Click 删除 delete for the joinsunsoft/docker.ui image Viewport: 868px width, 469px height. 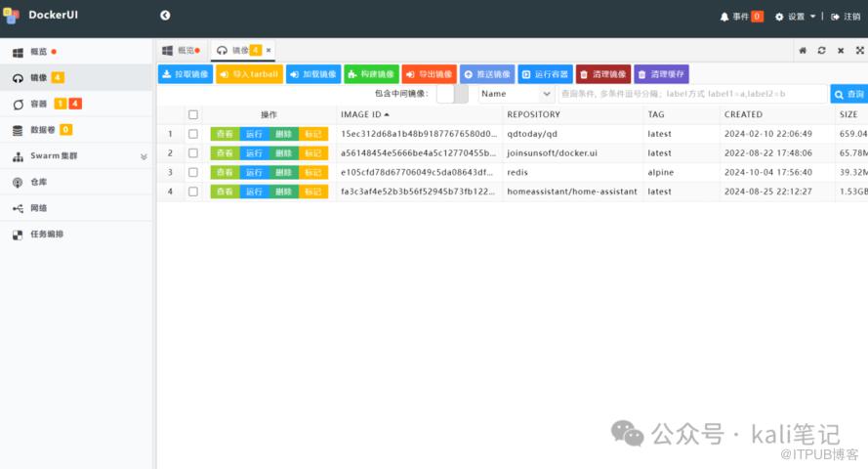(x=283, y=153)
